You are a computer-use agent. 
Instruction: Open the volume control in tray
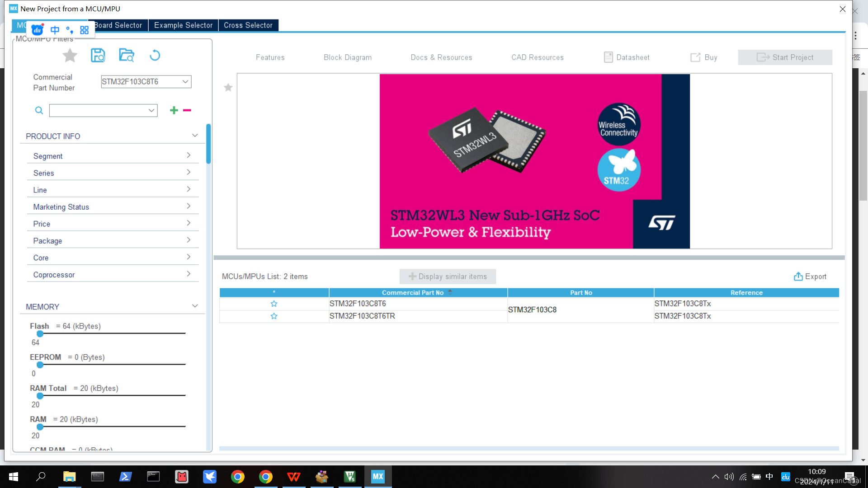click(729, 477)
